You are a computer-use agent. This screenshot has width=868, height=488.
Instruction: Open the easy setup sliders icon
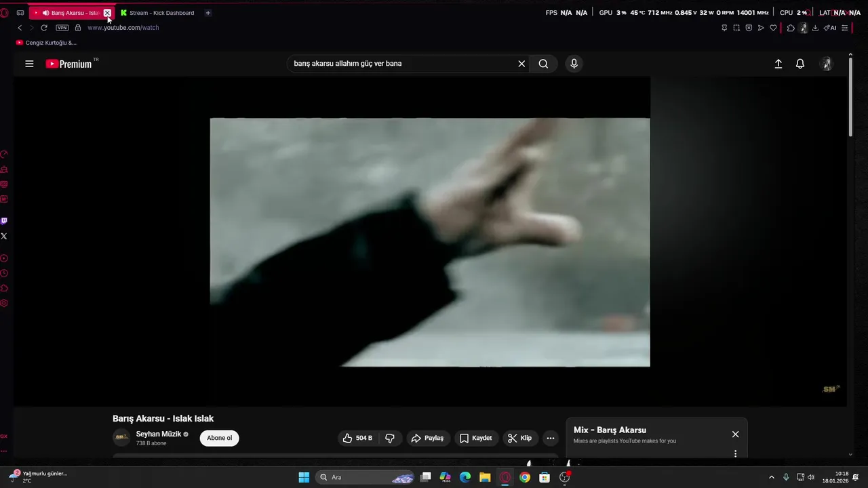coord(844,28)
